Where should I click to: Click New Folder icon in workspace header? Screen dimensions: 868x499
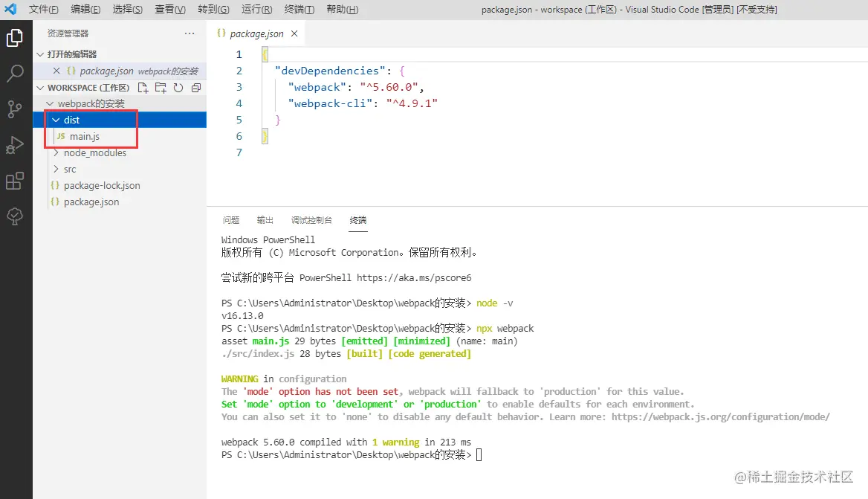161,88
